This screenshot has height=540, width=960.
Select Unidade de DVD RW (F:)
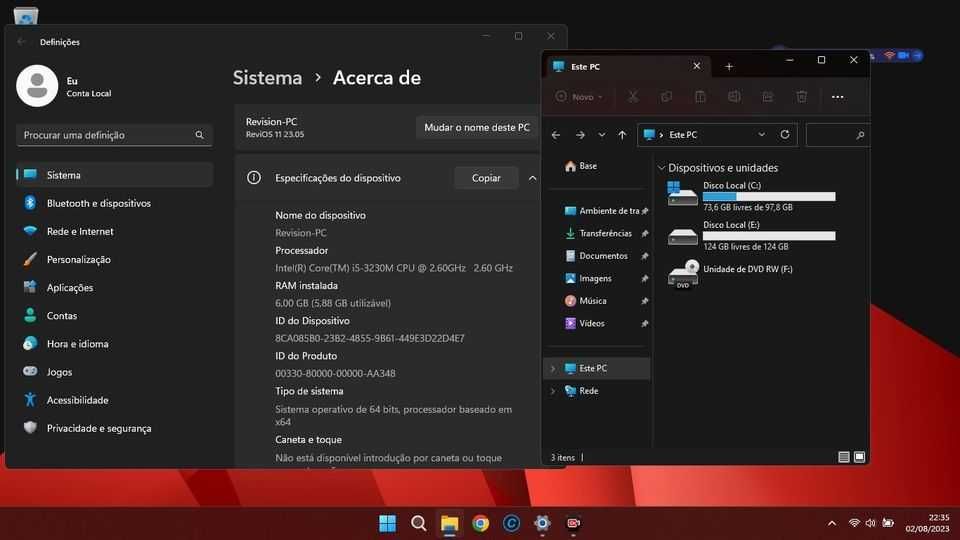click(731, 274)
